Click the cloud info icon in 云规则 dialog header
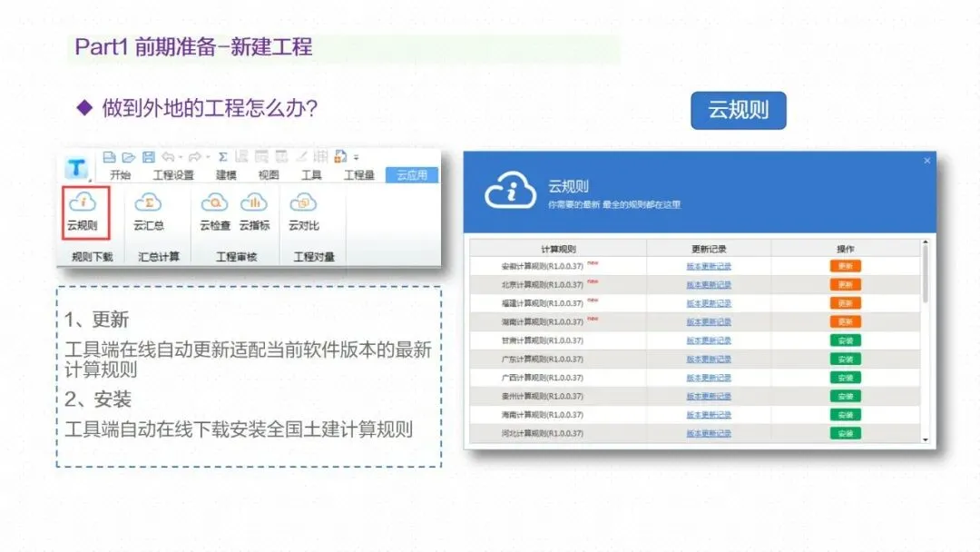This screenshot has width=980, height=552. click(511, 190)
